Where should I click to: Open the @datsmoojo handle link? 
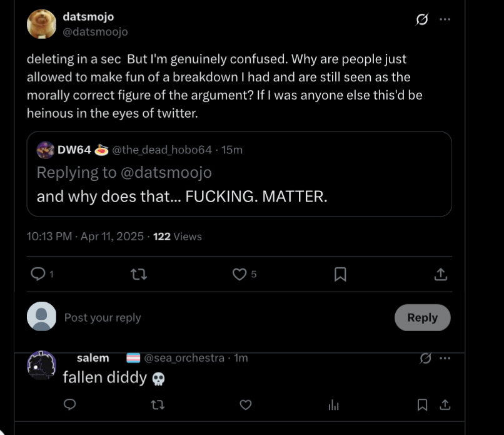pos(95,31)
